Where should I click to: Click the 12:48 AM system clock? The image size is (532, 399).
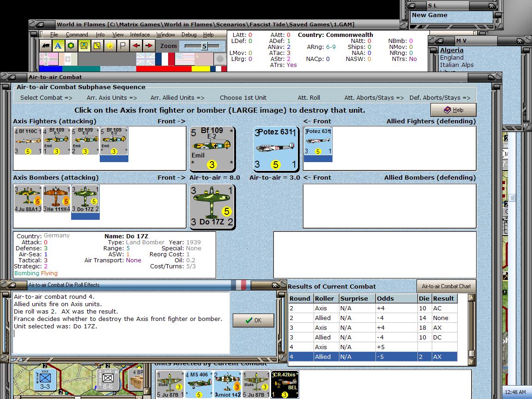[x=515, y=392]
